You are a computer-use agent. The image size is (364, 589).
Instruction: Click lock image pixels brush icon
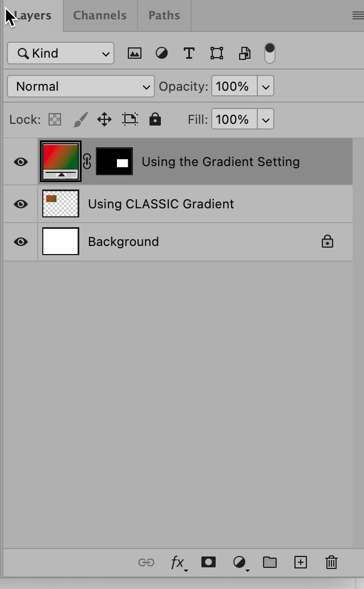[x=80, y=119]
